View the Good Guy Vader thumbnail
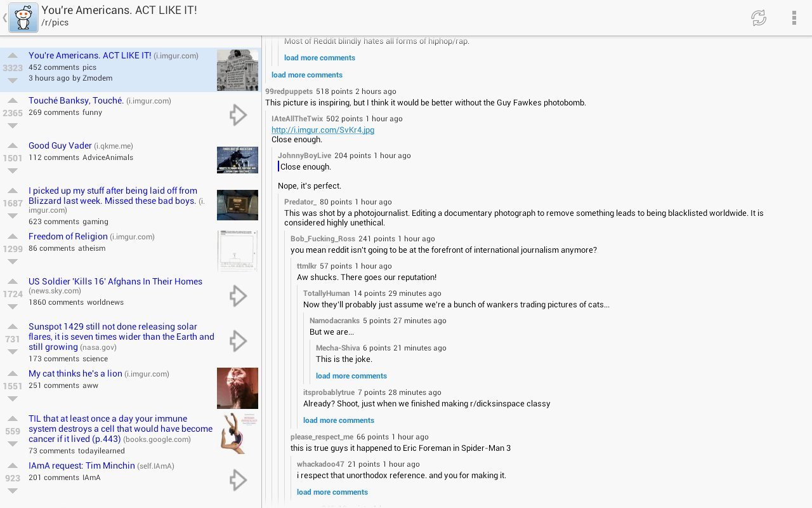The width and height of the screenshot is (812, 508). click(237, 160)
